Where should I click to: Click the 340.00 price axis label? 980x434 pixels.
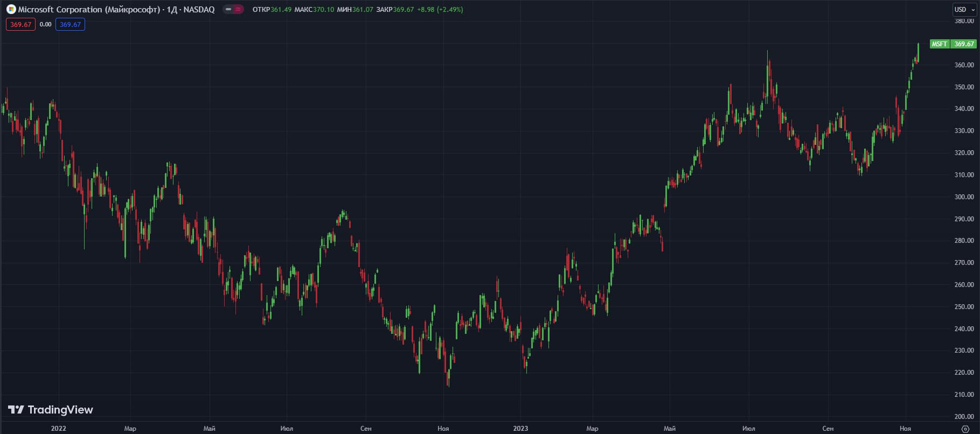(964, 108)
